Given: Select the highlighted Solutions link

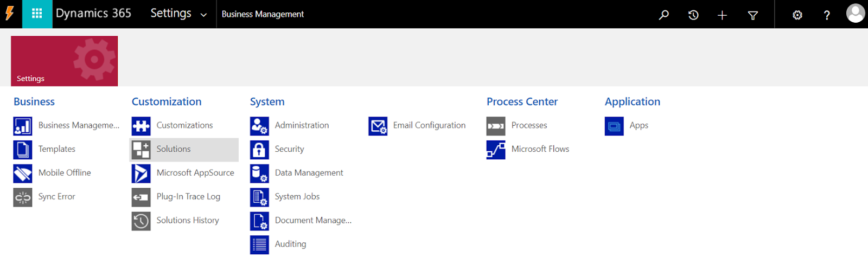Looking at the screenshot, I should click(174, 149).
